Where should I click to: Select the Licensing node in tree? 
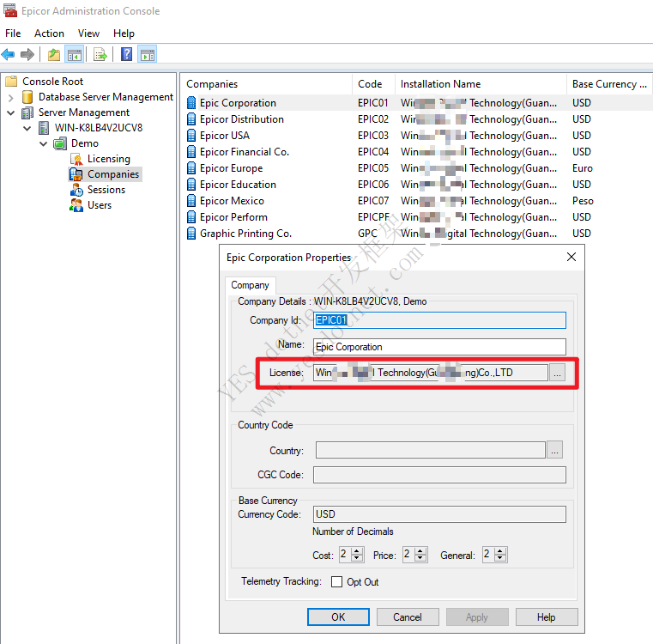point(108,159)
